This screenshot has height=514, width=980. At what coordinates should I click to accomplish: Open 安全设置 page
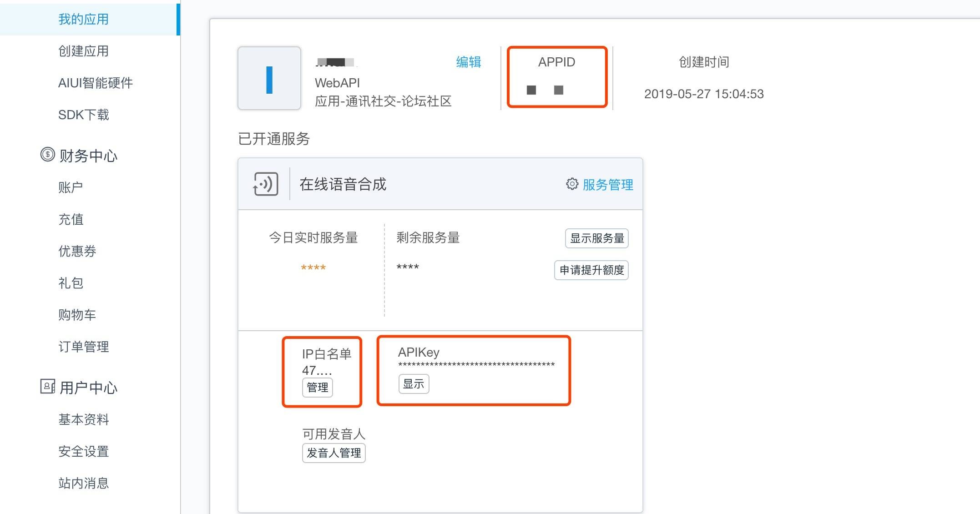click(84, 451)
